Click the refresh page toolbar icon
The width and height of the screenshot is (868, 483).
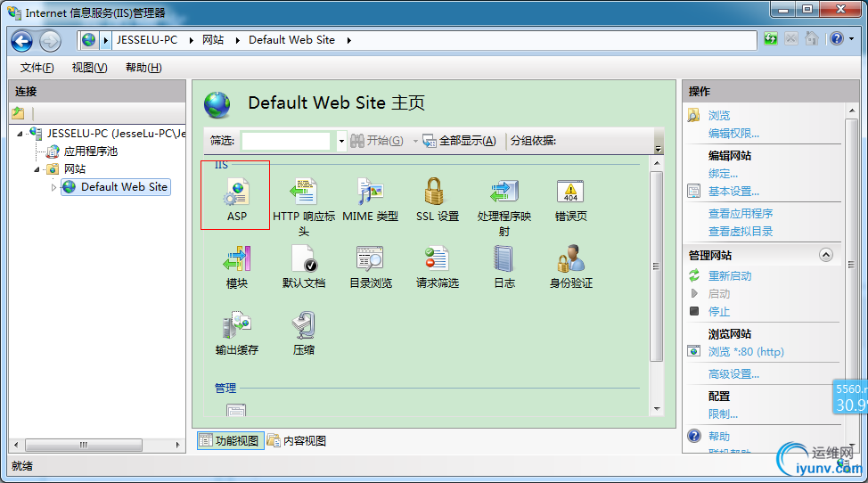click(771, 38)
